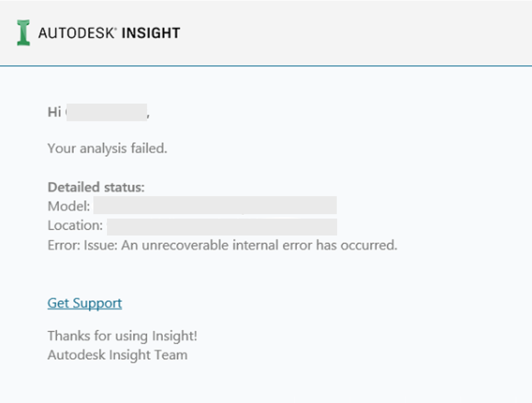The width and height of the screenshot is (532, 403).
Task: Click the bold INSIGHT header text
Action: tap(151, 33)
